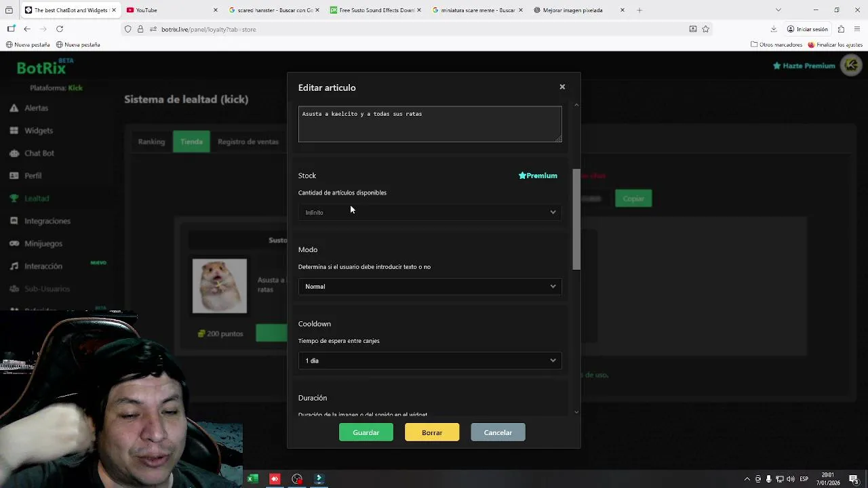Open the Ranking tab
The width and height of the screenshot is (868, 488).
pos(151,142)
